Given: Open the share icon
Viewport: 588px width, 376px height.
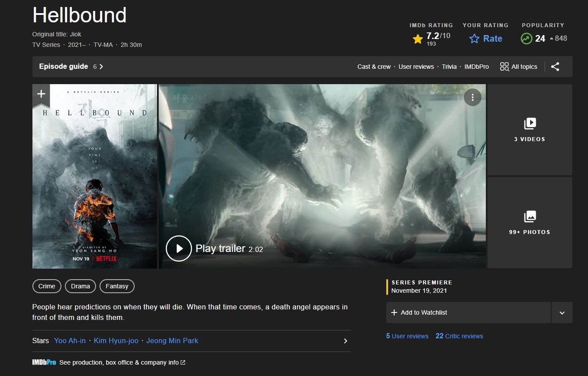Looking at the screenshot, I should tap(555, 67).
